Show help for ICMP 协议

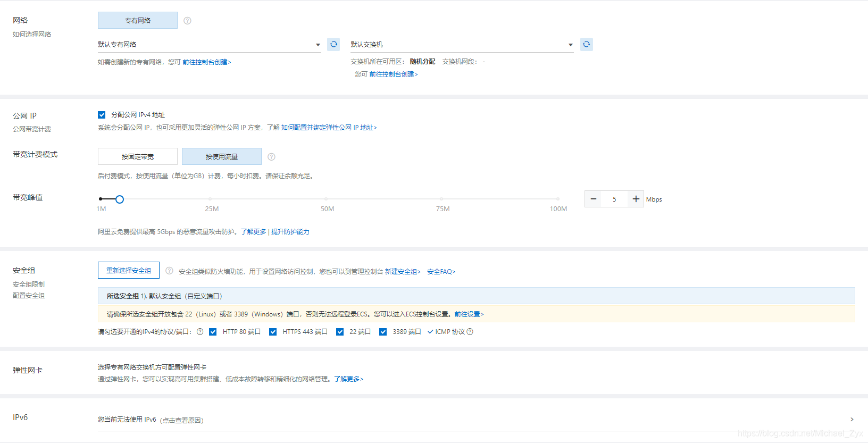click(x=470, y=332)
